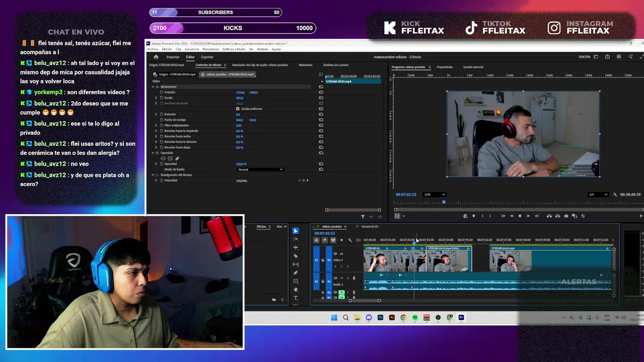Toggle Video 1 track output eye

coord(342,254)
